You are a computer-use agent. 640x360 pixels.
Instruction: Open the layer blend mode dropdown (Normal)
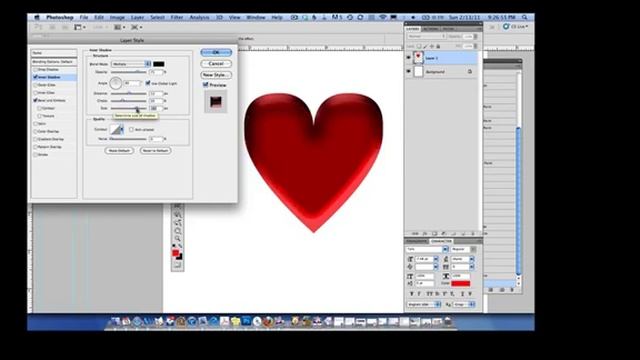(426, 36)
